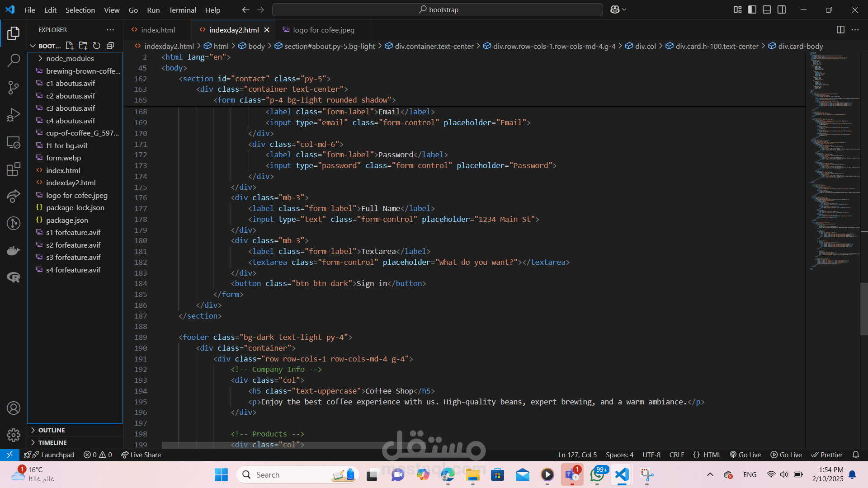The height and width of the screenshot is (488, 868).
Task: Open the Source Control view
Action: pos(14,88)
